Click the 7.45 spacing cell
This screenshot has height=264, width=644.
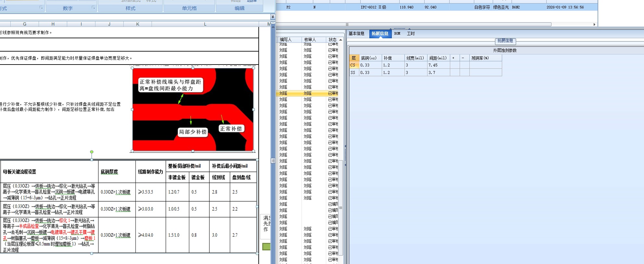tap(439, 65)
